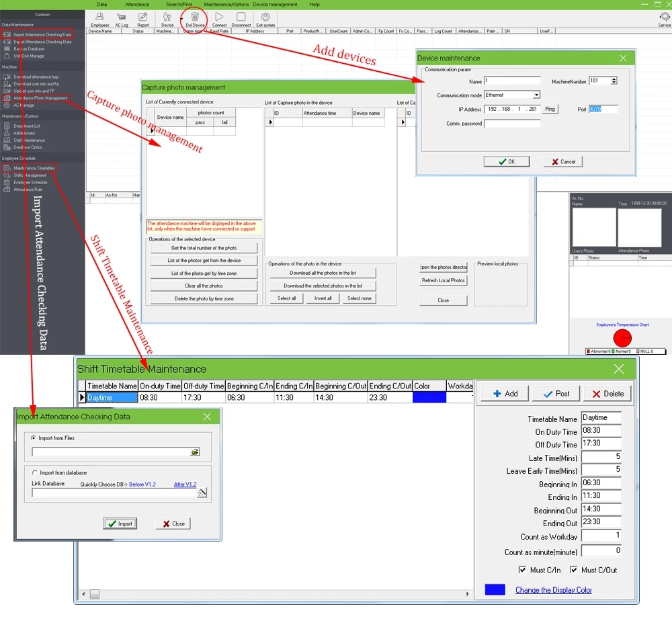
Task: Click the Disconnect stop icon
Action: [x=241, y=17]
